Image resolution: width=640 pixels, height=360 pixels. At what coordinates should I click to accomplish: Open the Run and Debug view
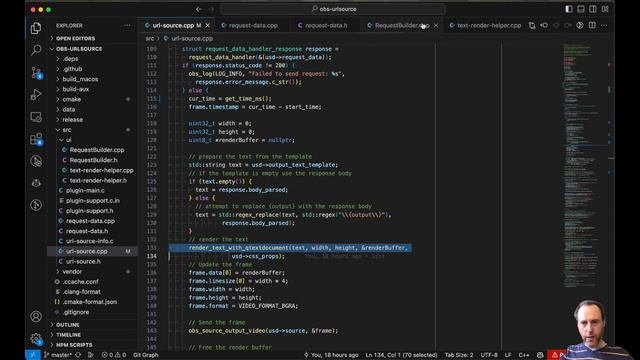(x=36, y=95)
